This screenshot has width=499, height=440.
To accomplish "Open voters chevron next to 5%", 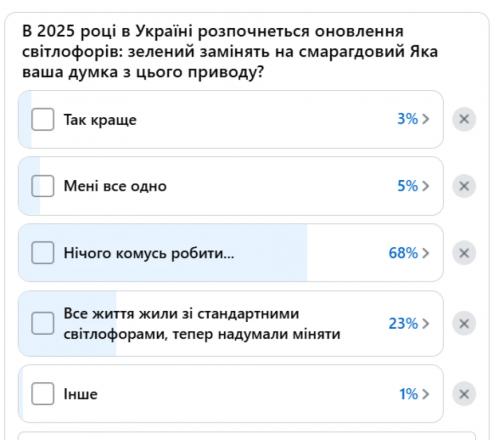I will tap(426, 186).
